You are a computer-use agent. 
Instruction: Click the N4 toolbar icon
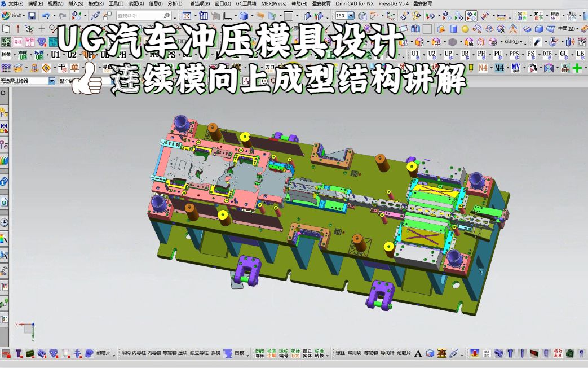click(483, 68)
